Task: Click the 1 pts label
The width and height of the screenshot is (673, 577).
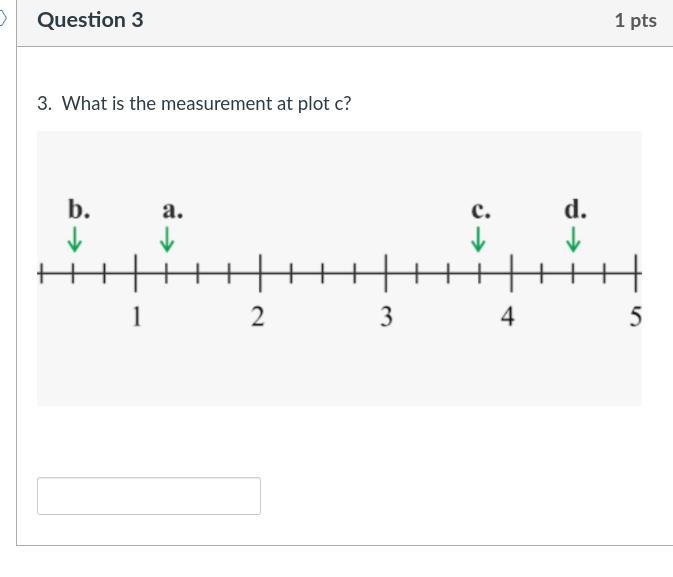Action: 635,20
